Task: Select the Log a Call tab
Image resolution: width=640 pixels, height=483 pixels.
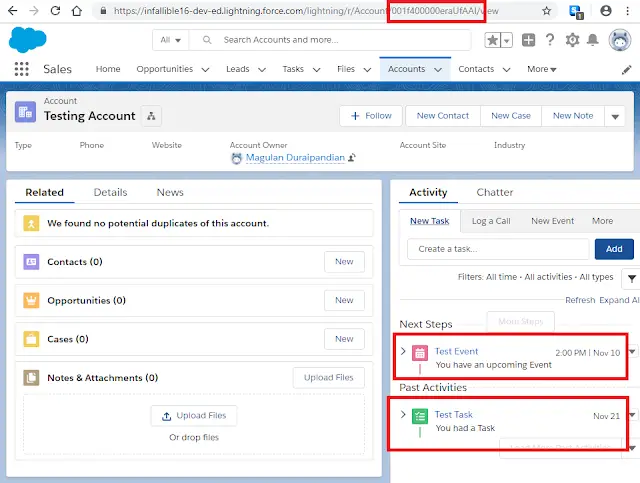Action: tap(491, 221)
